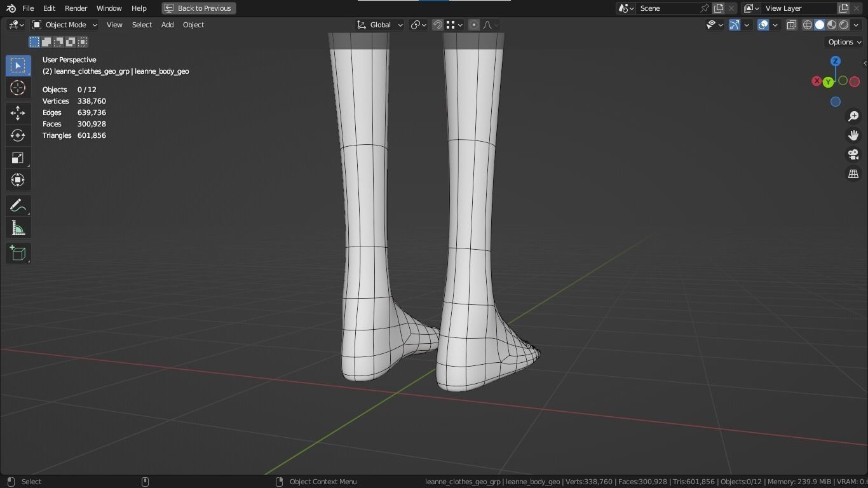The height and width of the screenshot is (488, 868).
Task: Expand the gizmo options dropdown arrow
Action: (x=747, y=25)
